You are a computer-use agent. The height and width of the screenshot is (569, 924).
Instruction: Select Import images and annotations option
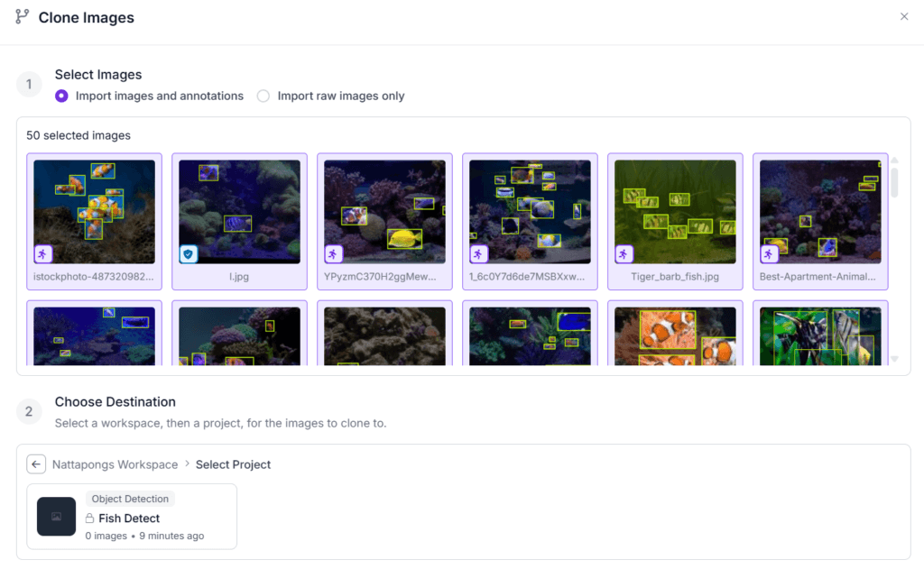tap(61, 96)
